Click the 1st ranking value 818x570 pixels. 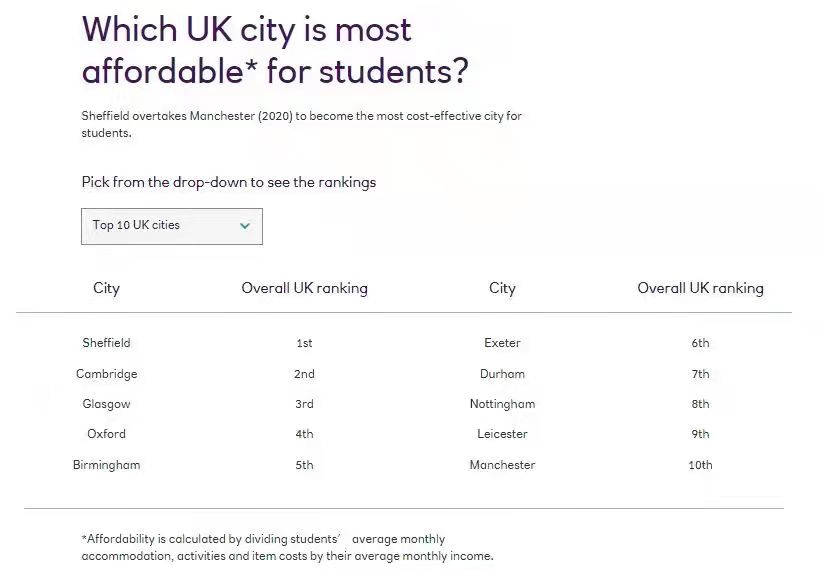pos(305,343)
